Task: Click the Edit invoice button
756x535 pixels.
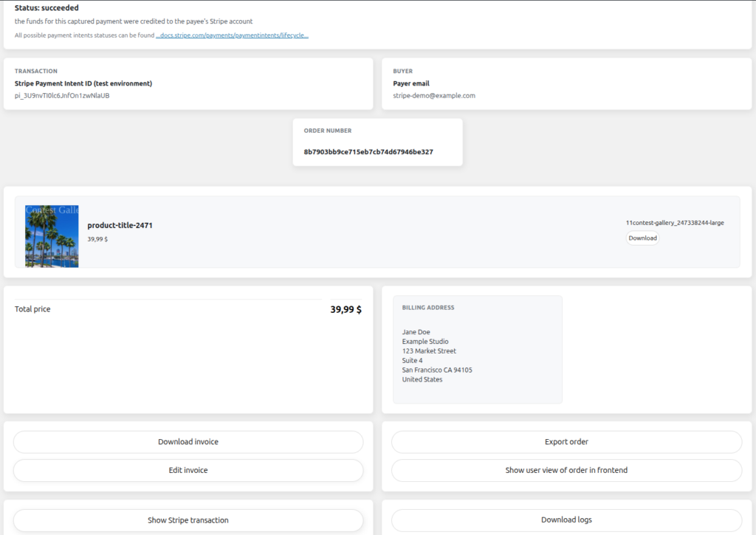Action: click(188, 470)
